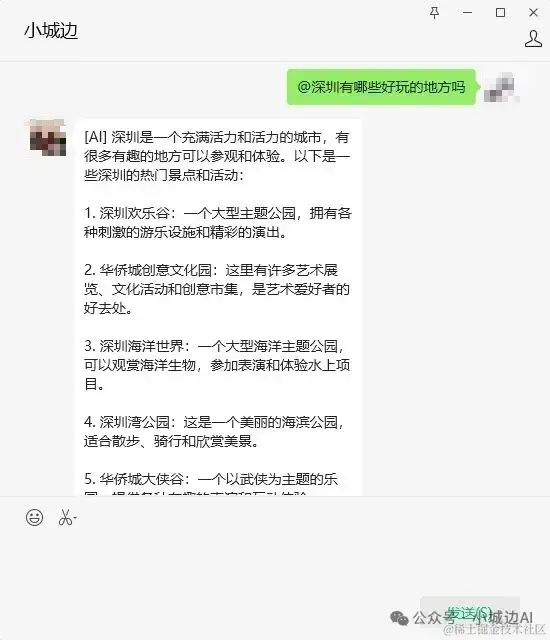
Task: Start a screenshot with the scissors icon
Action: (x=65, y=517)
